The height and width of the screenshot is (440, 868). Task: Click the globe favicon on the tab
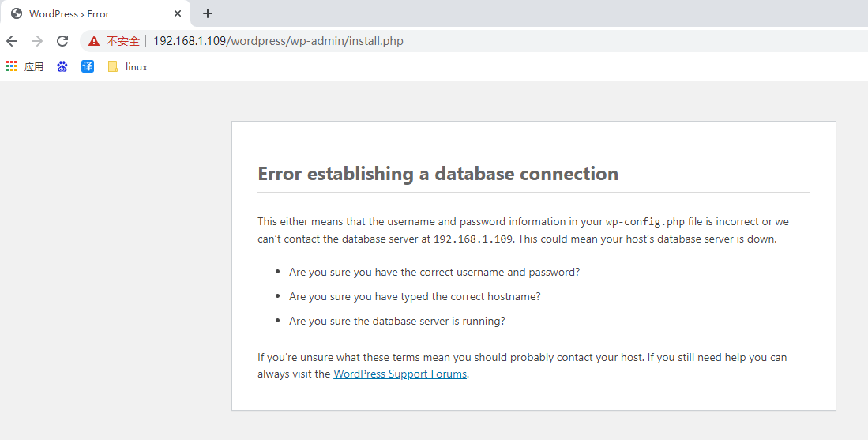[17, 14]
